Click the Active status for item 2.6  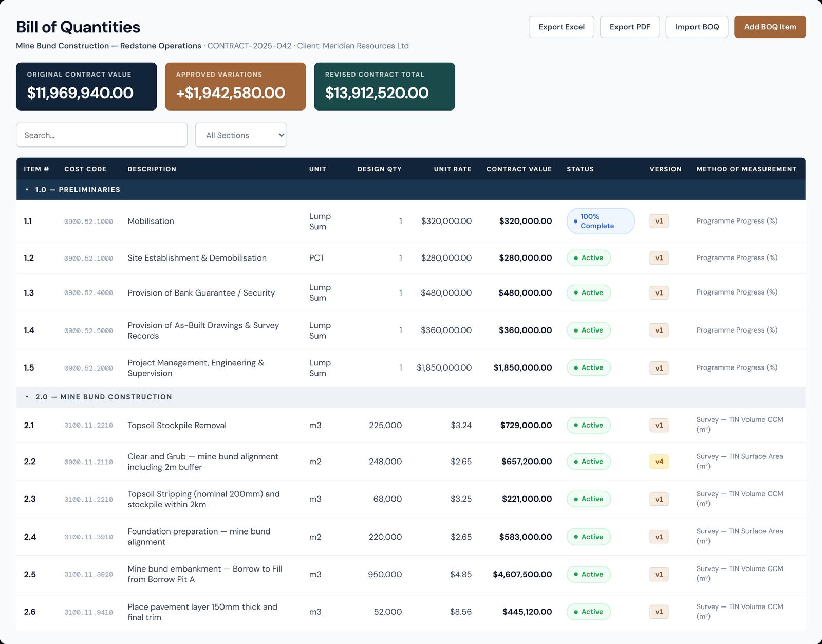tap(589, 612)
